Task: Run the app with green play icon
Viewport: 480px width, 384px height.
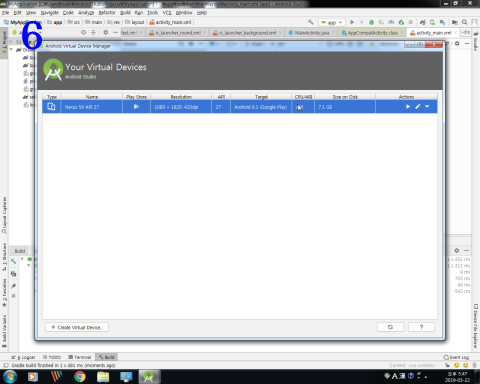Action: 352,22
